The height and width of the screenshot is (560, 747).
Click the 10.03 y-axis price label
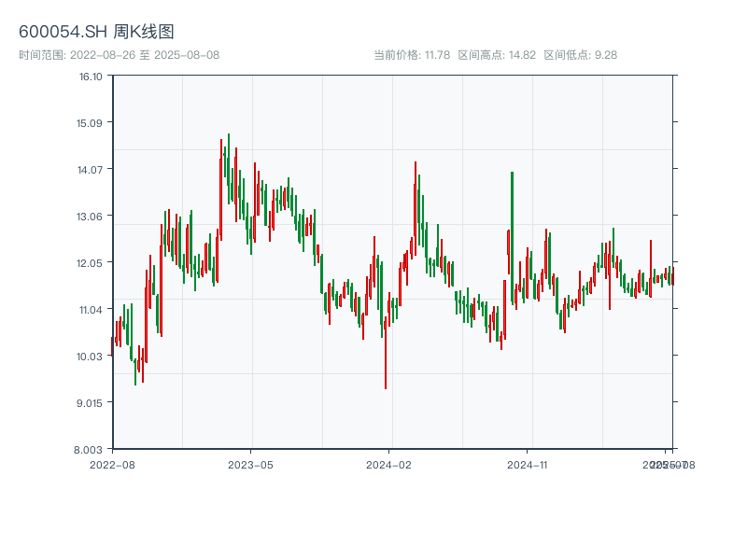(91, 357)
